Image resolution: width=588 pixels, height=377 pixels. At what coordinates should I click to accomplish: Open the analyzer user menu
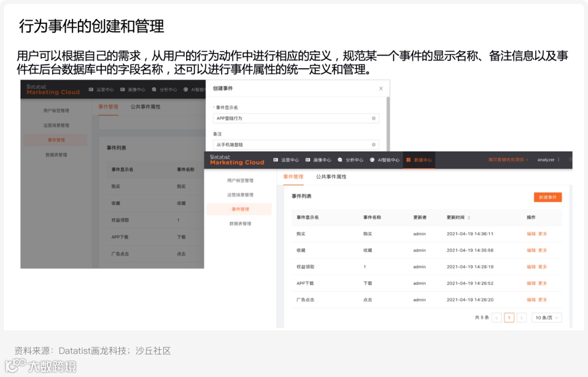tap(546, 160)
